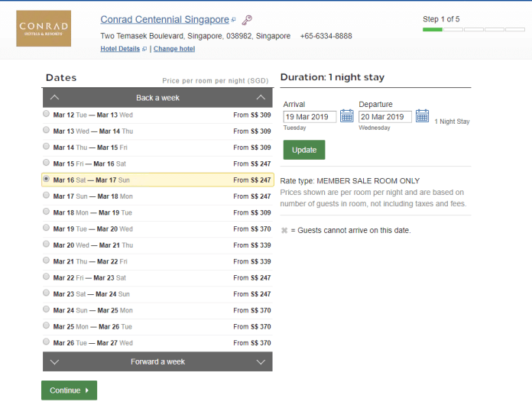Select the Mar 24 Sun – Mar 25 Mon radio button
The width and height of the screenshot is (532, 405).
[x=46, y=309]
